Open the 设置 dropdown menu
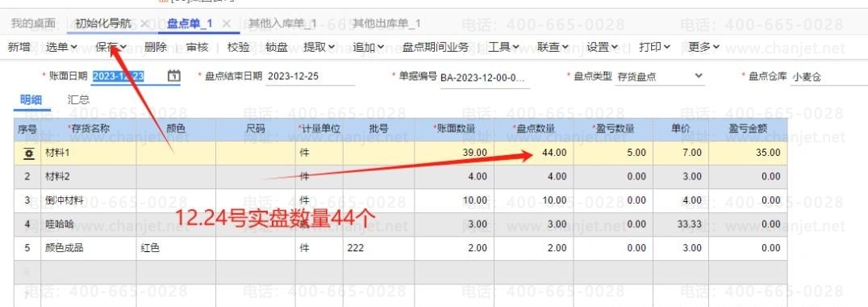 click(x=603, y=47)
